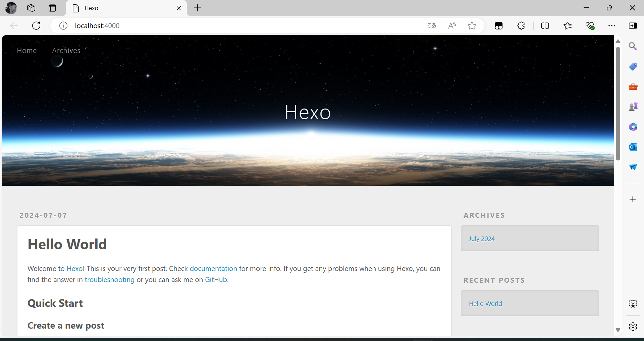Screen dimensions: 644x341
Task: Open the sidebar blue paper plane icon
Action: (633, 167)
